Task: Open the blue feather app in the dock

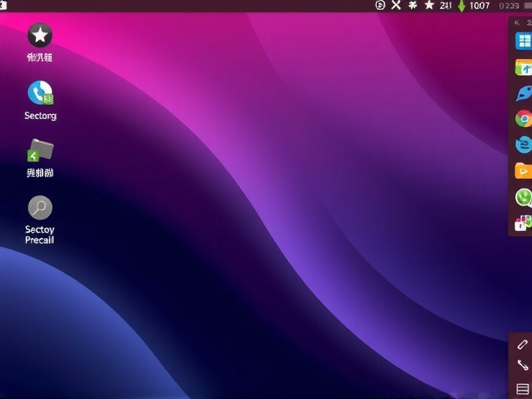Action: 522,94
